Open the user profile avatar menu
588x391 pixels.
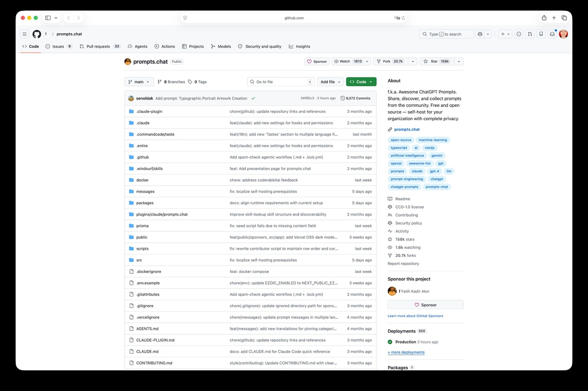(x=563, y=34)
